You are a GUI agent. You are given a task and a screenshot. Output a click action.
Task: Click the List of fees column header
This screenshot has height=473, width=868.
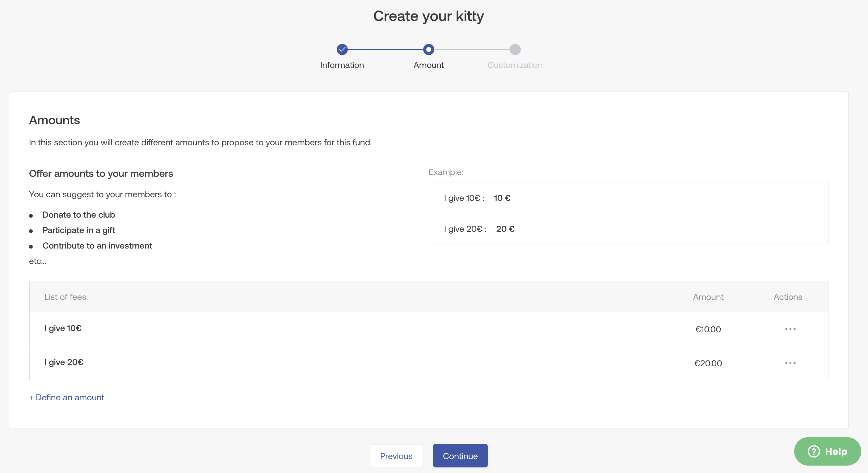pos(65,297)
